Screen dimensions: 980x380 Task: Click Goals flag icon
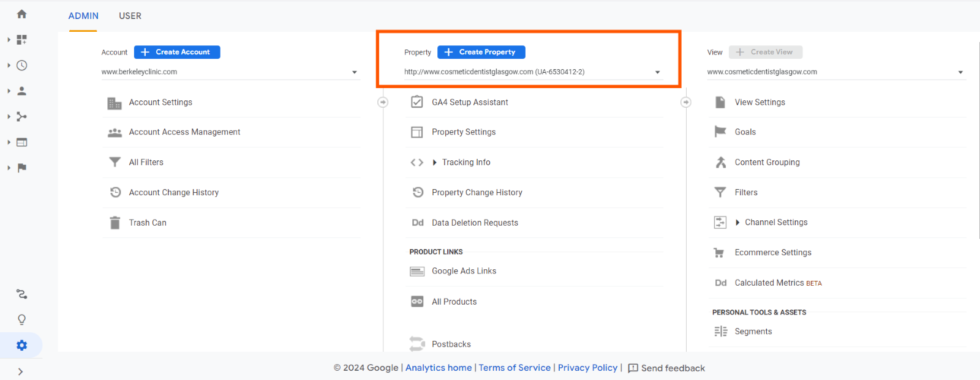click(x=720, y=132)
